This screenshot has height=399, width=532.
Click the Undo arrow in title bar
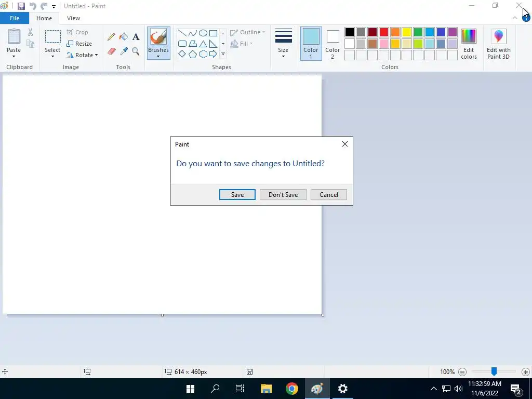coord(33,6)
